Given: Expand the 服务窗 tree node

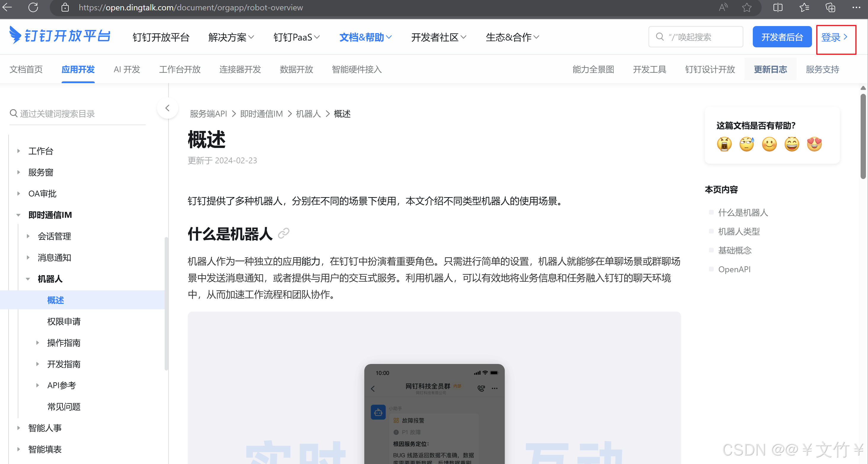Looking at the screenshot, I should click(x=19, y=173).
